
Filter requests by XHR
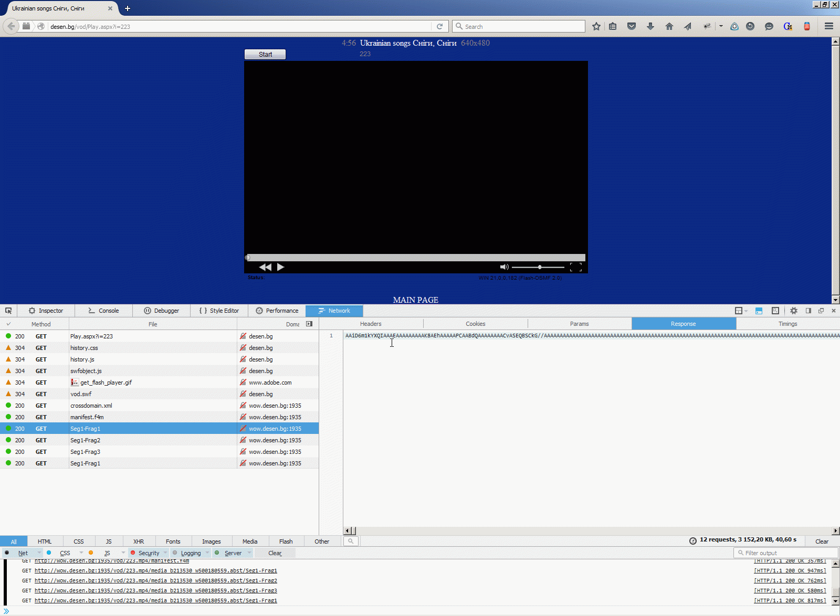[139, 541]
